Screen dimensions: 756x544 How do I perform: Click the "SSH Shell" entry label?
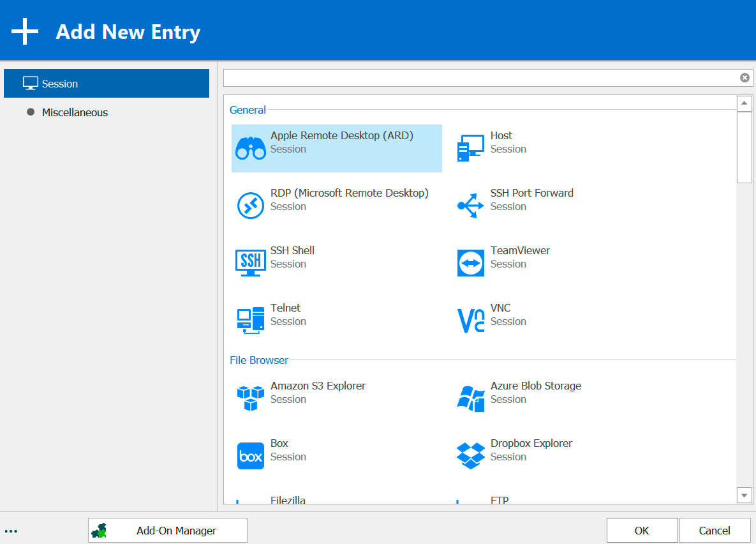click(x=292, y=250)
